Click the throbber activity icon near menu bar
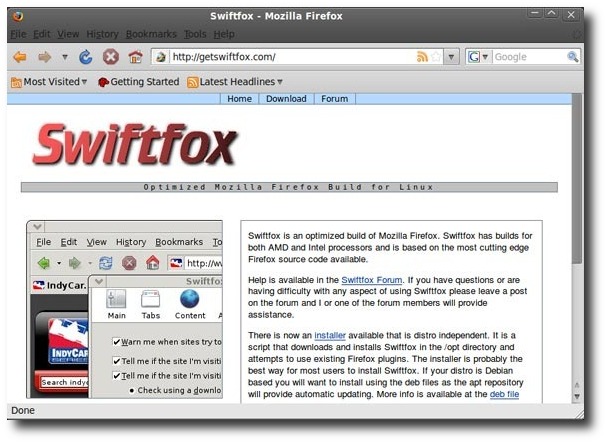This screenshot has height=443, width=607. coord(577,34)
